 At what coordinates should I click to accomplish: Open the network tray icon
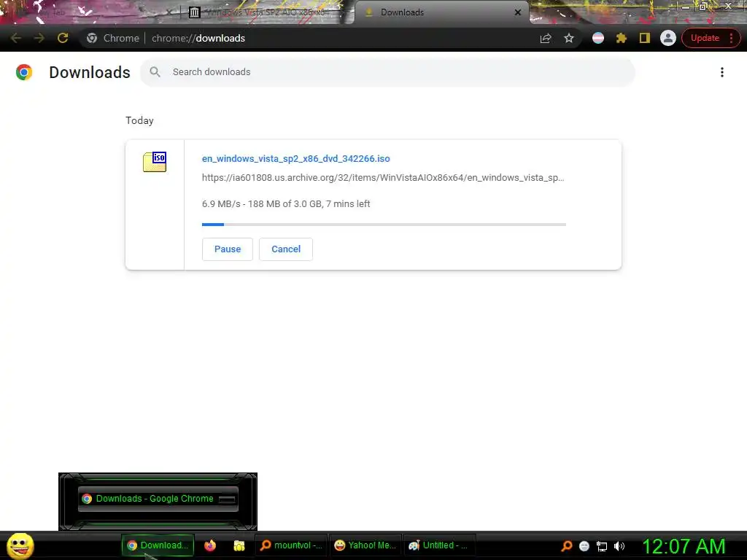pos(602,546)
